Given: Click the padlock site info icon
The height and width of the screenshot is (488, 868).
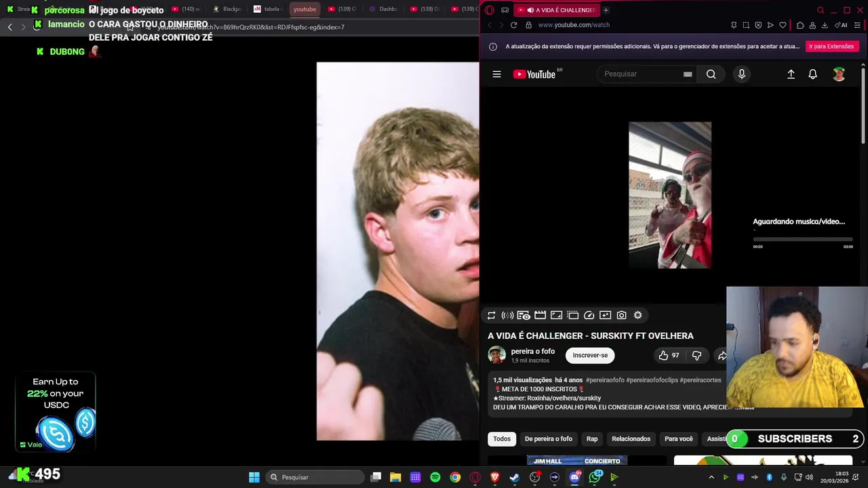Looking at the screenshot, I should pos(528,25).
